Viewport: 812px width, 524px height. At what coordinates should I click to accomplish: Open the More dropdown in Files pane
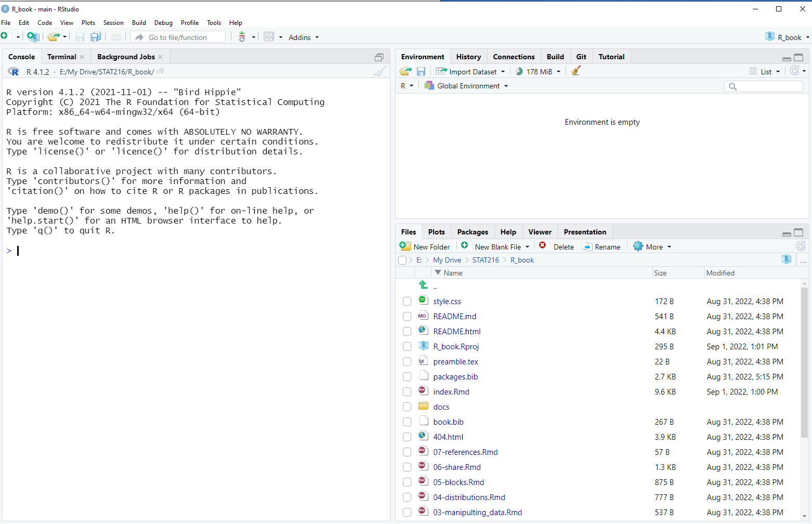[652, 247]
